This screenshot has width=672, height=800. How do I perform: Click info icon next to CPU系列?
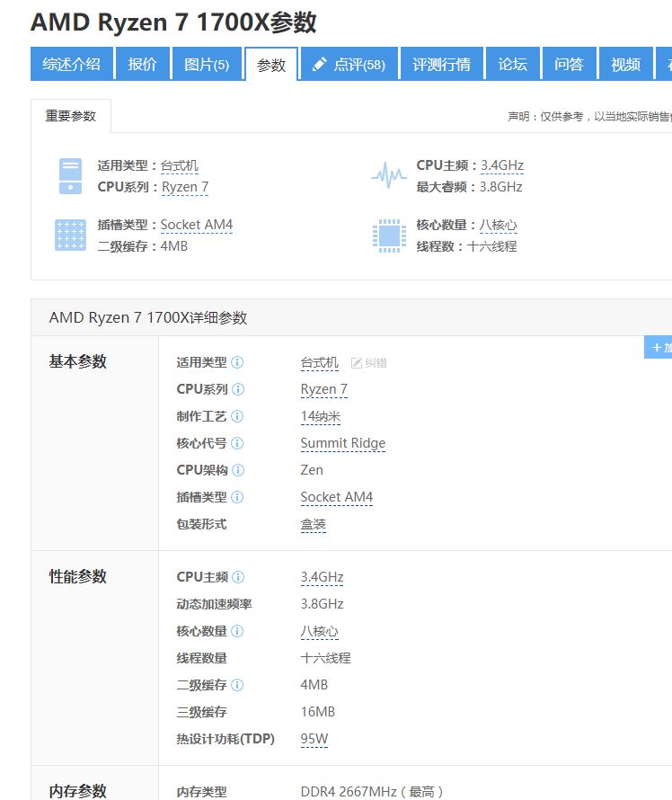pos(238,389)
